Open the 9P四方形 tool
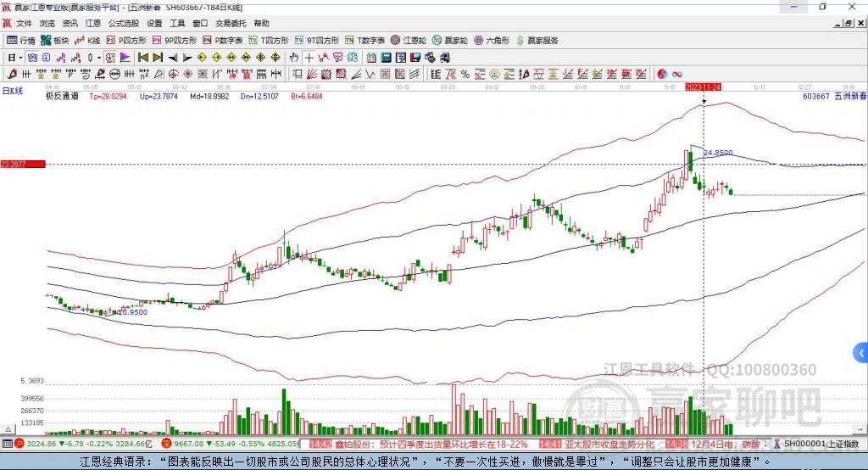The height and width of the screenshot is (470, 868). coord(175,41)
